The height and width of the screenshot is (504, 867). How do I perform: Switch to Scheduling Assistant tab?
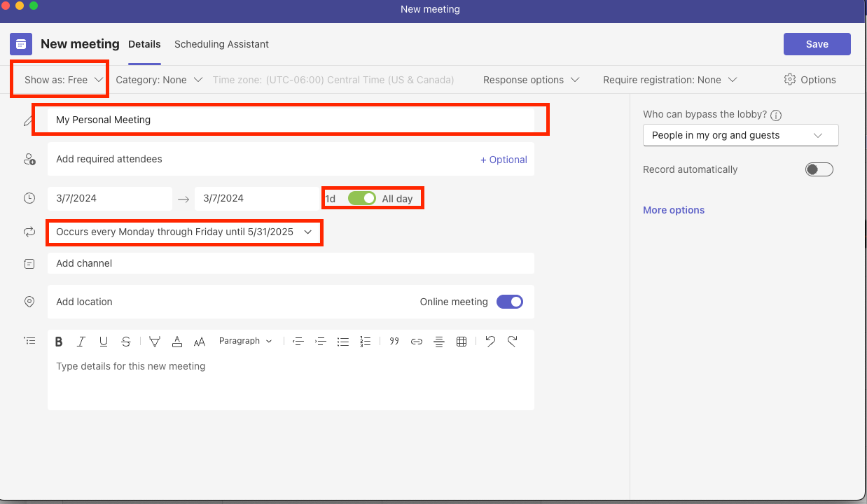tap(221, 44)
